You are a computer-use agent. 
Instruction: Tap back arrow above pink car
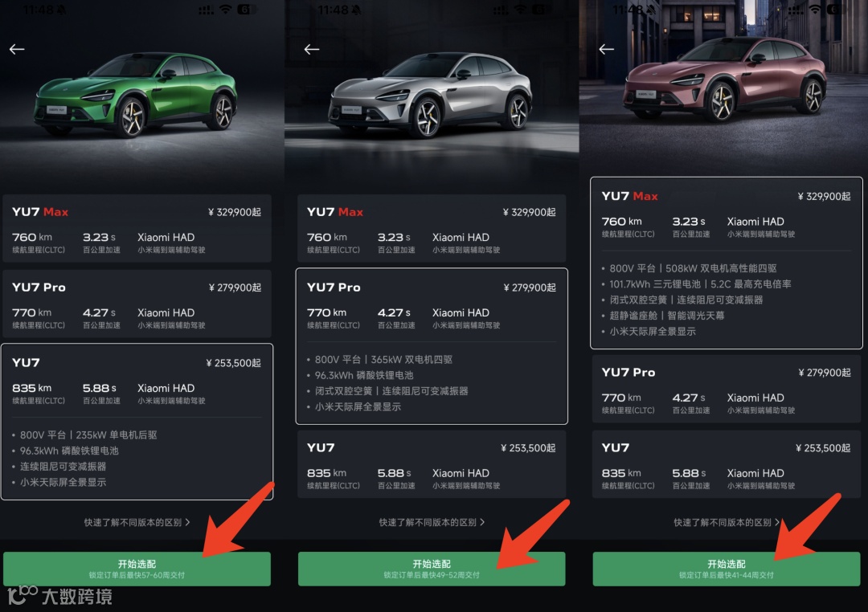click(x=606, y=49)
